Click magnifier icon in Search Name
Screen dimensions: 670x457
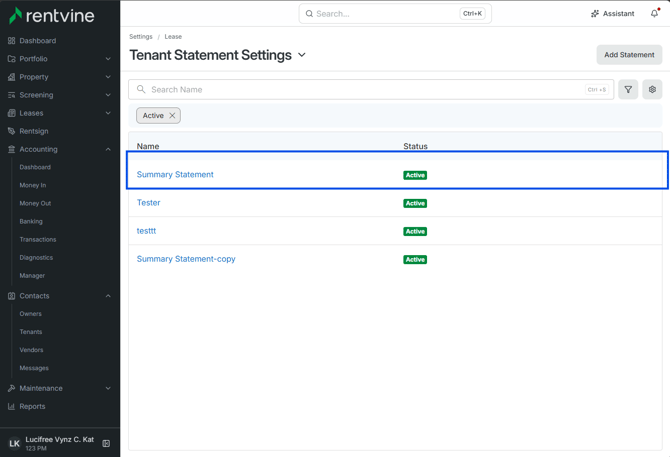[141, 89]
